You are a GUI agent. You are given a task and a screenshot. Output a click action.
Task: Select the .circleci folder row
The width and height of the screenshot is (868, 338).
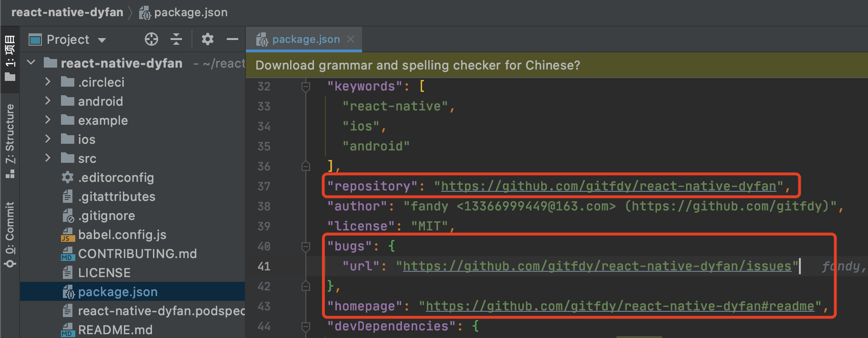[x=132, y=82]
